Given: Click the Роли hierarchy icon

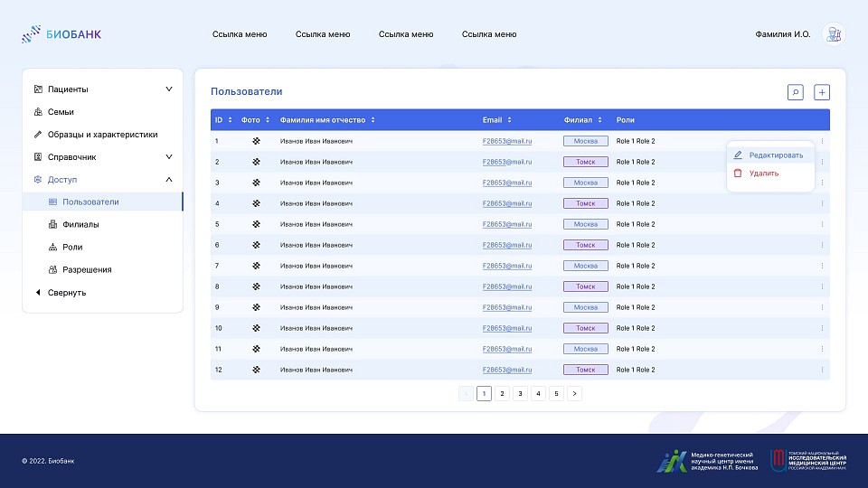Looking at the screenshot, I should (53, 247).
